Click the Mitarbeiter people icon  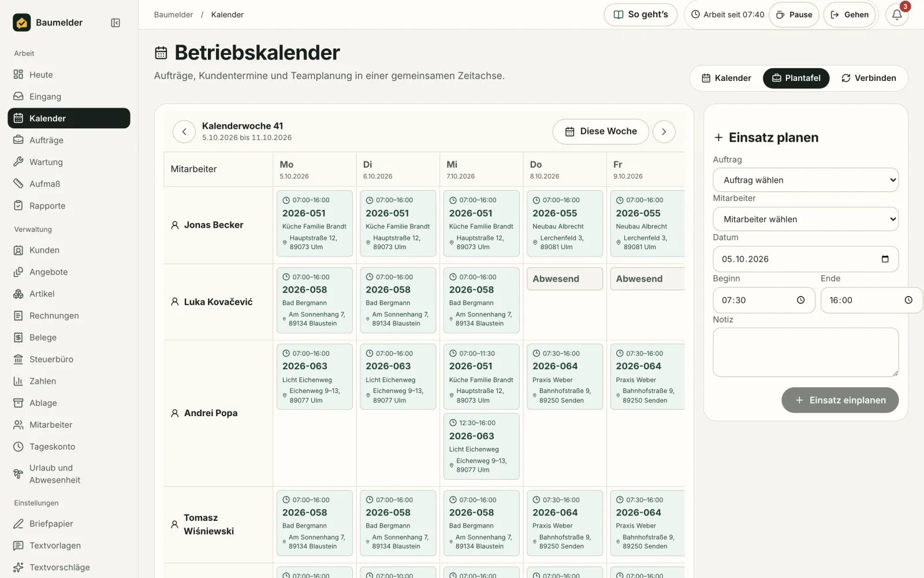point(18,425)
